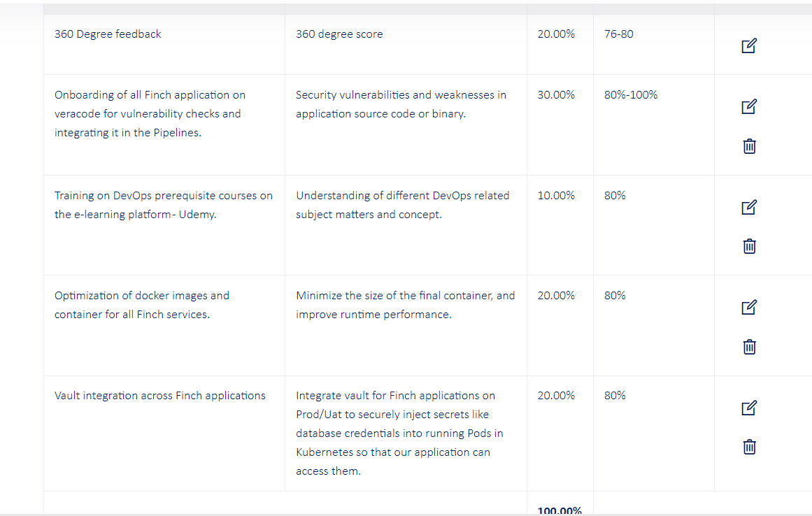
Task: Edit the docker images optimization goal
Action: pyautogui.click(x=748, y=307)
